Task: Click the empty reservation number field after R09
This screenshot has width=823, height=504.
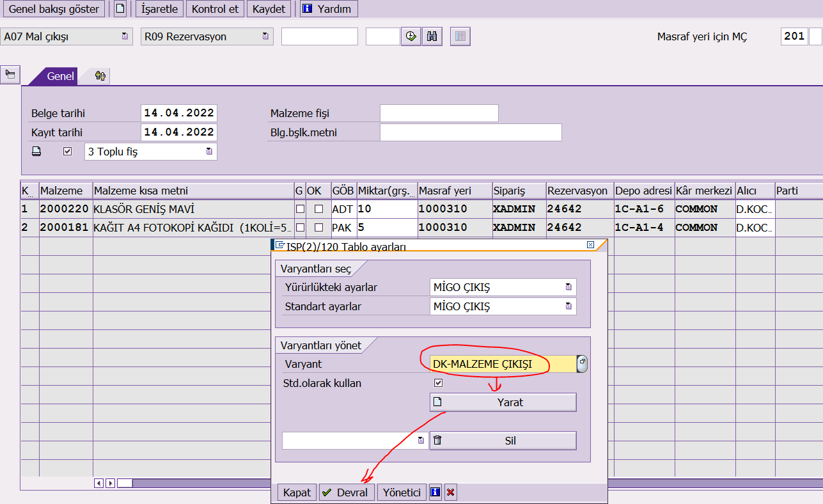Action: click(320, 36)
